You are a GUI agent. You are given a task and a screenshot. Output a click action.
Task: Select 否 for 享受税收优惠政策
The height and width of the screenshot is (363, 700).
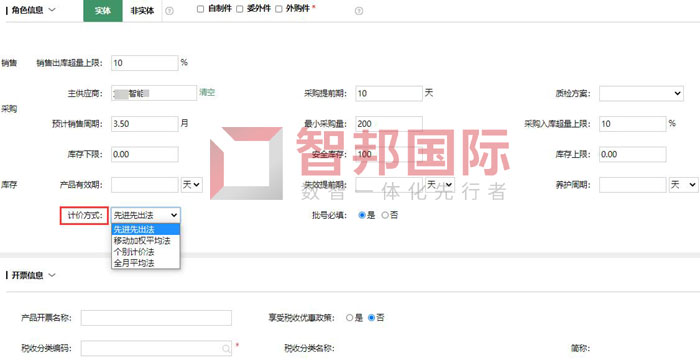tap(371, 318)
